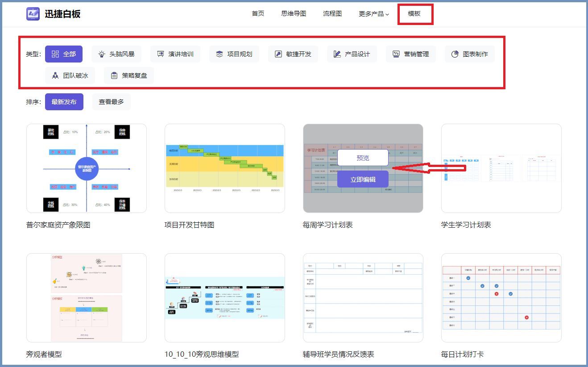
Task: Click the 立即编辑 edit button
Action: click(x=363, y=179)
